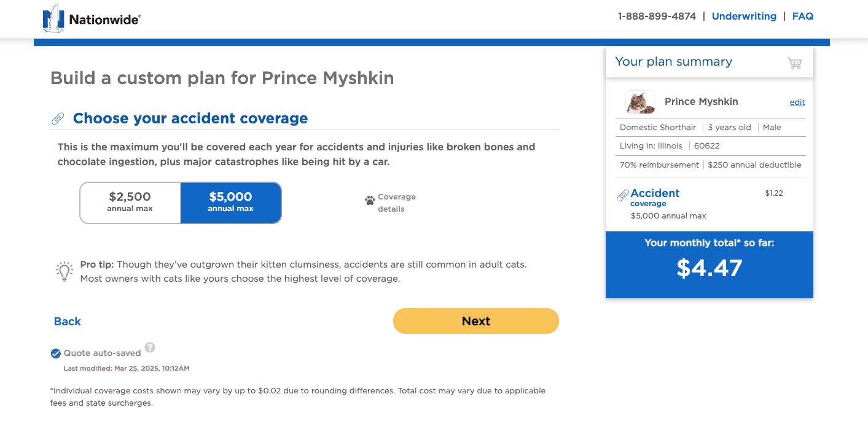Click the quote auto-saved help question mark

coord(150,348)
